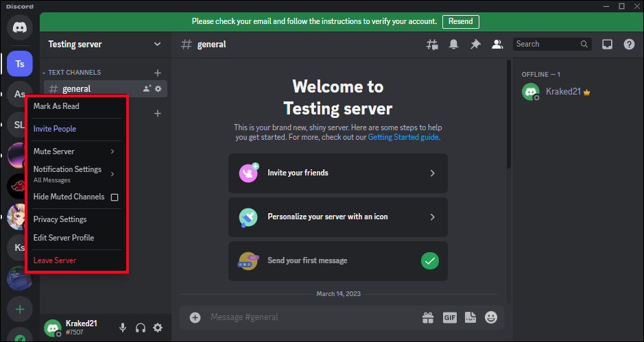Open the Getting Started guide link
644x342 pixels.
click(403, 137)
